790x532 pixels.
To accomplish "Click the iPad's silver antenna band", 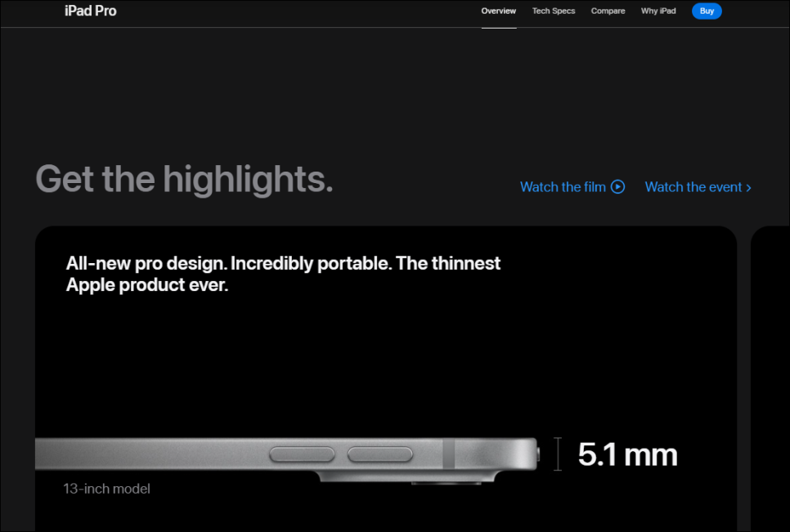I will (x=447, y=454).
